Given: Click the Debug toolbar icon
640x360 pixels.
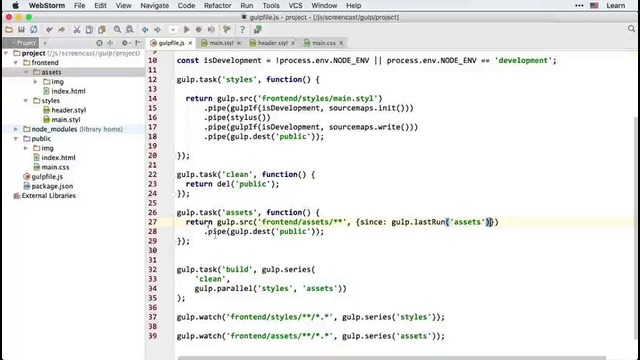Looking at the screenshot, I should [x=199, y=29].
